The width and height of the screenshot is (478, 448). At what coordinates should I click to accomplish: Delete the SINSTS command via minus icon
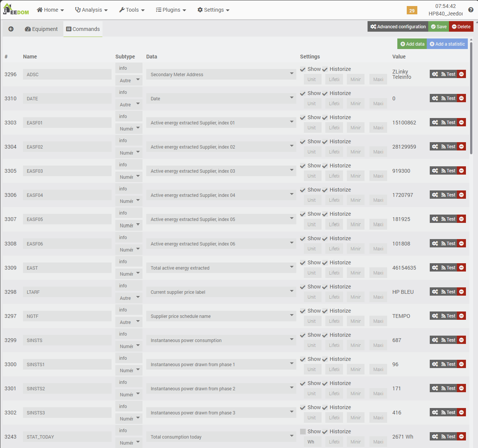point(461,340)
